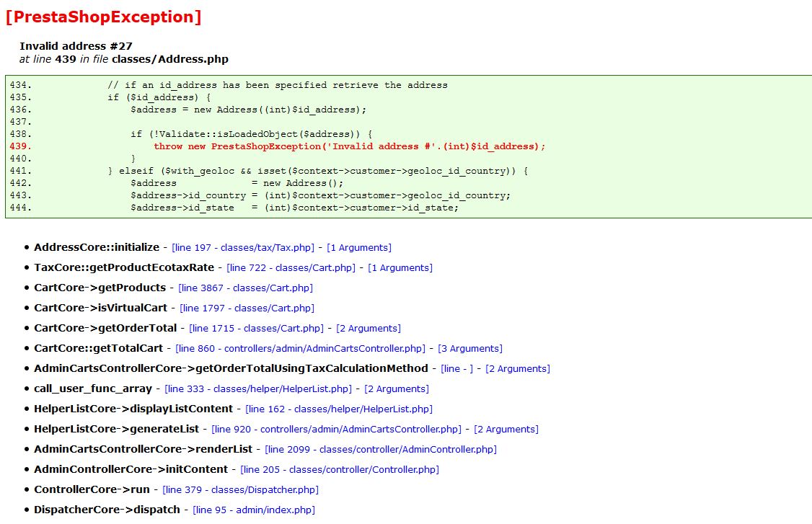This screenshot has width=812, height=524.
Task: Click CartCore->isVirtualCart trace entry
Action: coord(101,308)
